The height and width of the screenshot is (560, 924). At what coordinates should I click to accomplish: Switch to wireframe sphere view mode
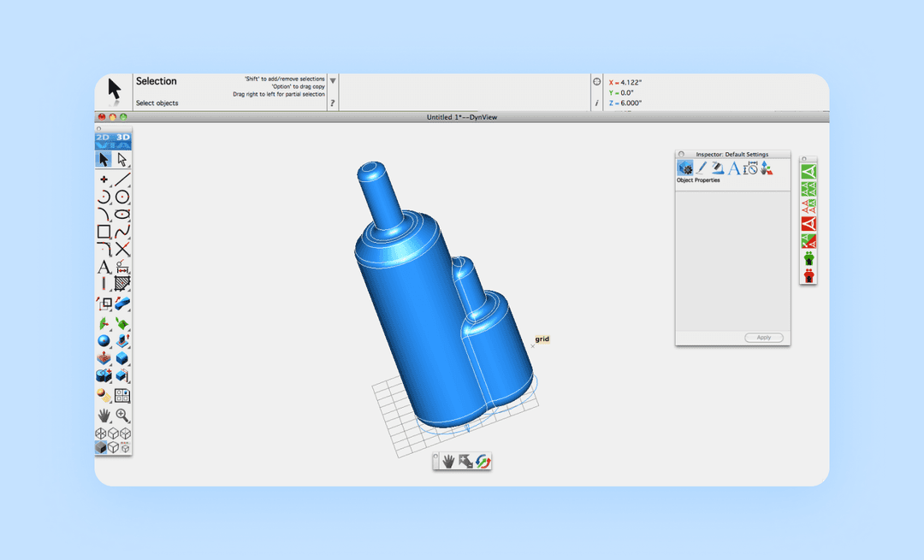pyautogui.click(x=101, y=433)
